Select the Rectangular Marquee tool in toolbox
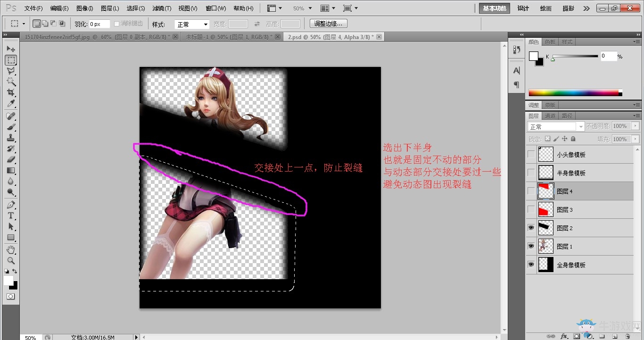The height and width of the screenshot is (340, 644). tap(11, 60)
